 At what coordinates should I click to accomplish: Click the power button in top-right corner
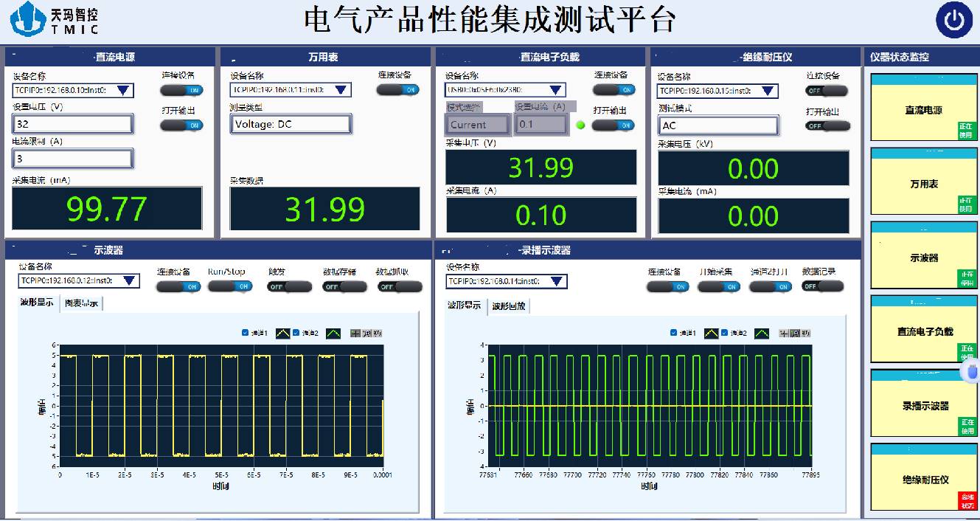954,21
